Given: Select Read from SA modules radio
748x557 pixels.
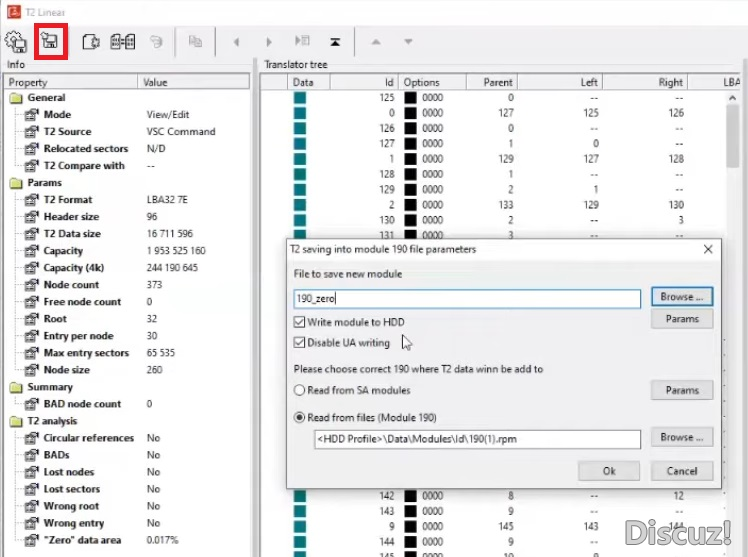Looking at the screenshot, I should (x=299, y=390).
